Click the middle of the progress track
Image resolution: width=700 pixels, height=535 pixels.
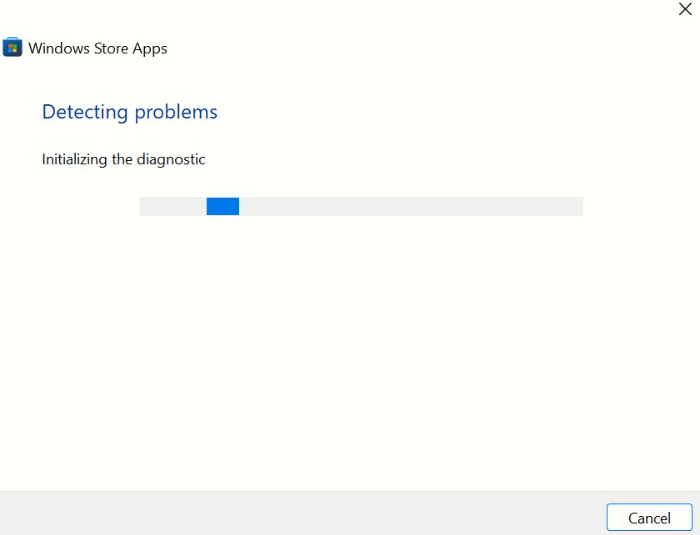(361, 206)
